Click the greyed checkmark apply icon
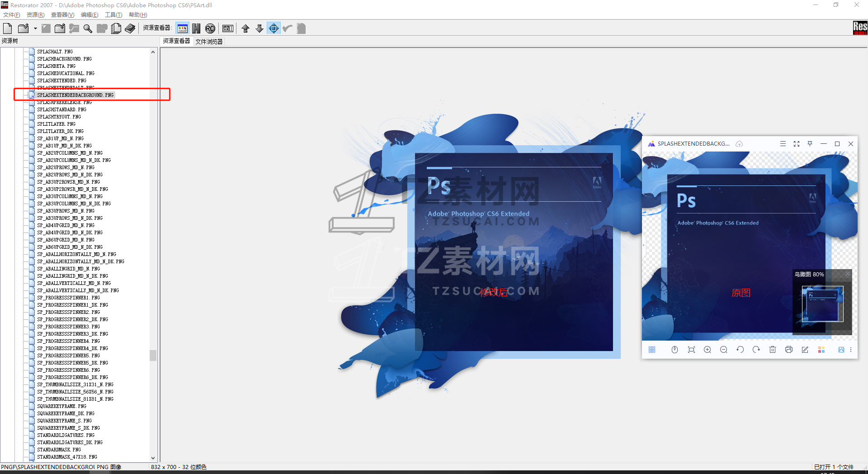Viewport: 868px width, 474px height. (288, 28)
